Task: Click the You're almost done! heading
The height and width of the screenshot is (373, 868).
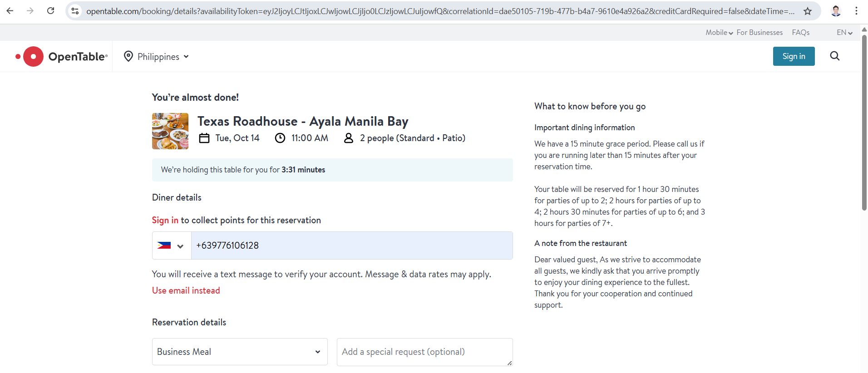Action: [x=195, y=97]
